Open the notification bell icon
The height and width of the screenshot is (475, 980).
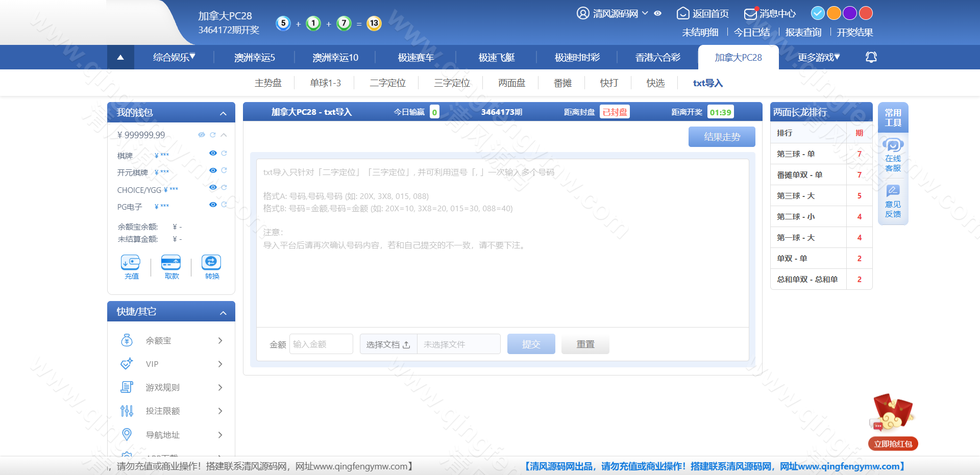(871, 57)
